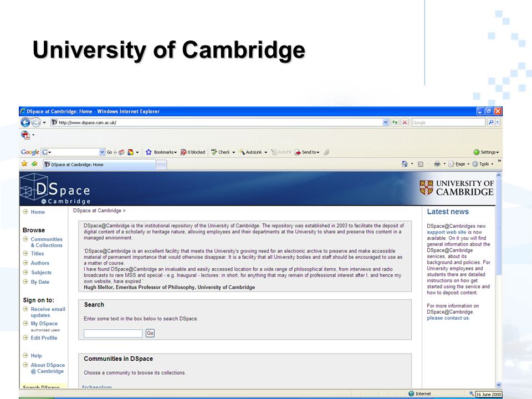The width and height of the screenshot is (532, 399).
Task: Click the page scrollbar up arrow
Action: click(x=499, y=175)
